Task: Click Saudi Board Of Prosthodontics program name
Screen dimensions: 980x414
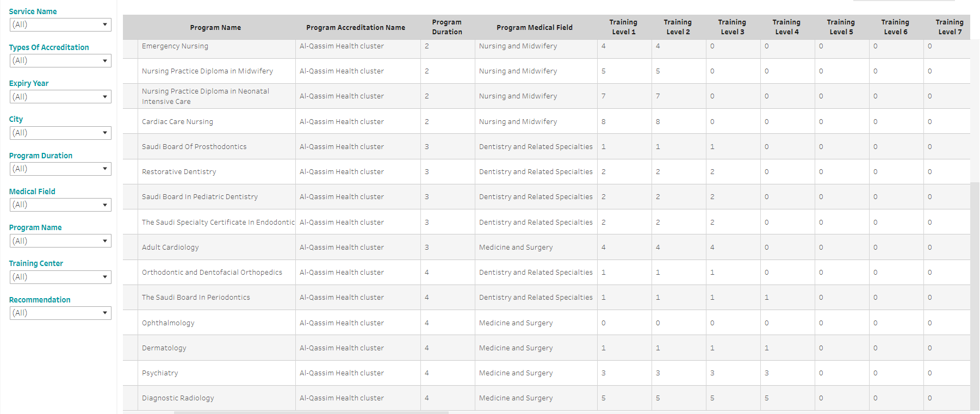Action: 194,147
